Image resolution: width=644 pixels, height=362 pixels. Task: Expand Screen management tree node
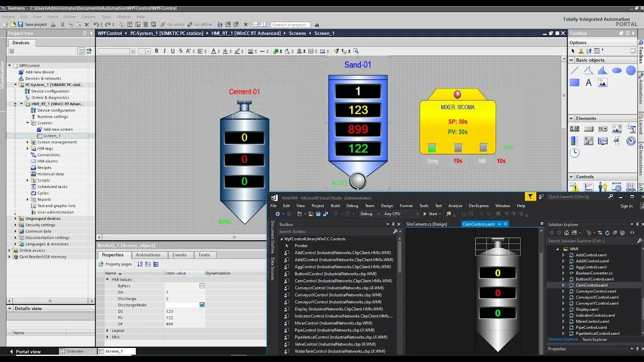coord(28,142)
